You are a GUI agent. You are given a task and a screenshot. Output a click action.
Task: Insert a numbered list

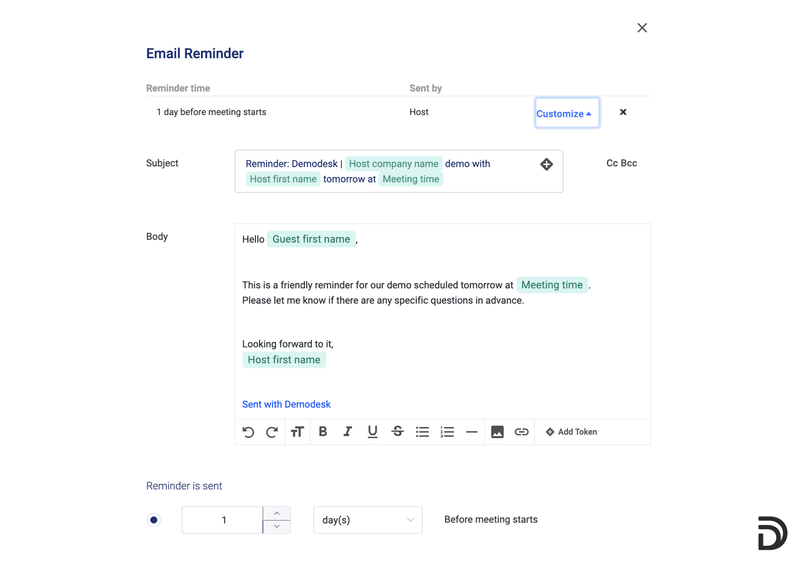(x=447, y=432)
